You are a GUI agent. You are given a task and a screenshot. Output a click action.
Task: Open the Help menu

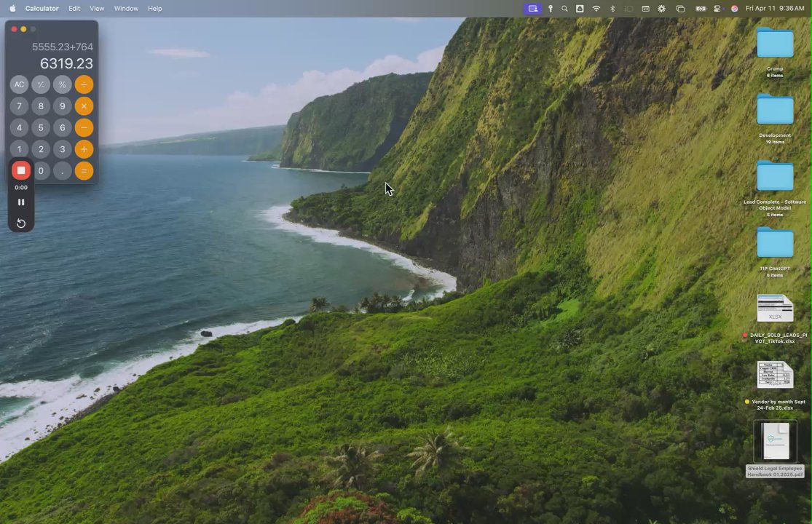155,8
